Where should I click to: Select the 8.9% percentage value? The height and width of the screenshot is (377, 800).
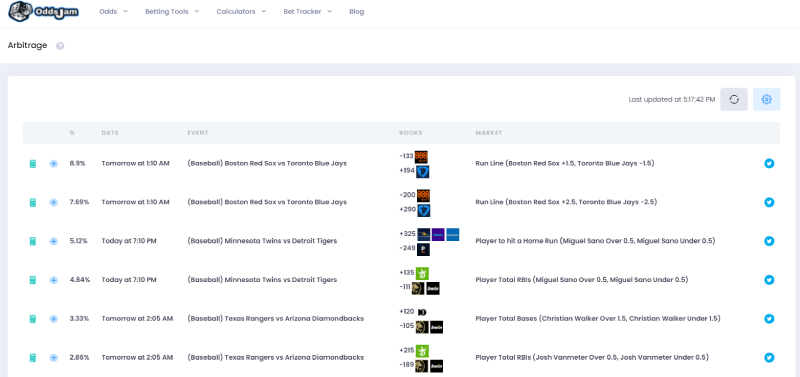(x=78, y=164)
